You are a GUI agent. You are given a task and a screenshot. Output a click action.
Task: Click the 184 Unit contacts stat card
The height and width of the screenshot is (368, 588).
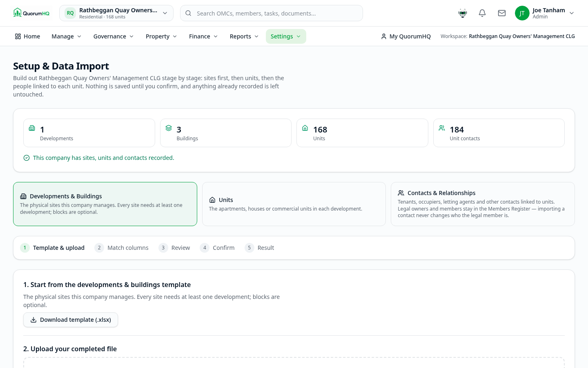pyautogui.click(x=499, y=133)
